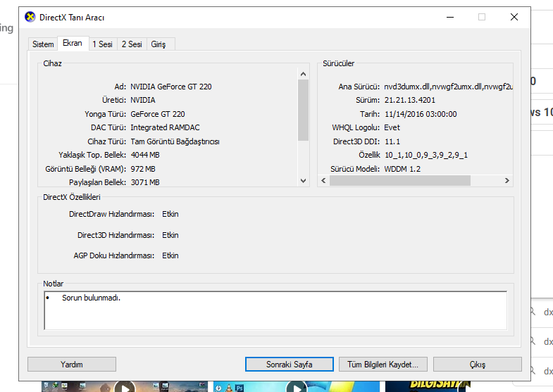
Task: Click the 972 MB VRAM value
Action: coord(143,169)
